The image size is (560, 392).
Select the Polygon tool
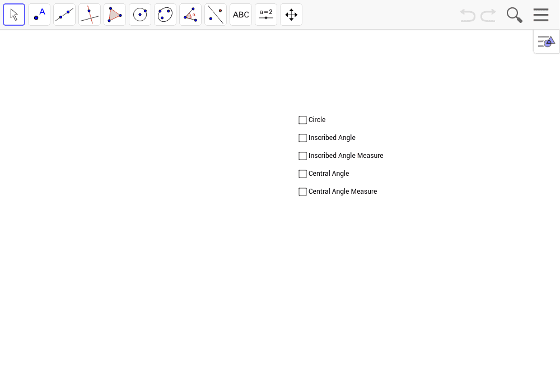click(115, 15)
